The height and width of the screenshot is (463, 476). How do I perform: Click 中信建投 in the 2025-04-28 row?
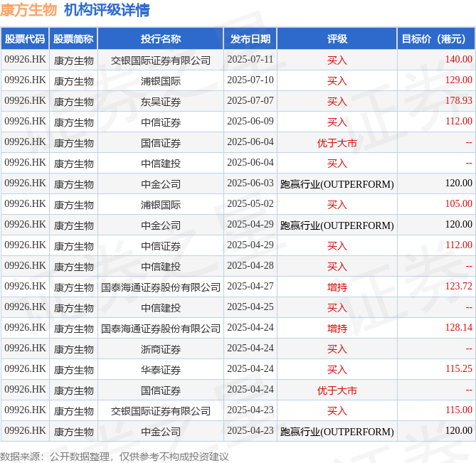coord(161,267)
